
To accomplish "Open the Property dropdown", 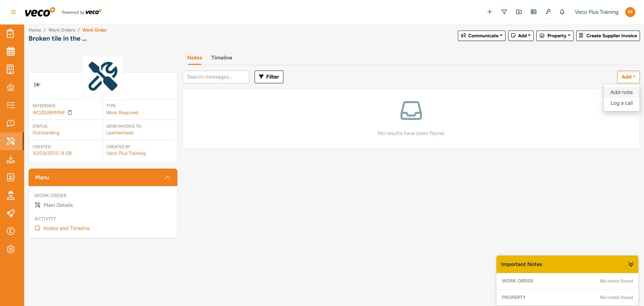I will point(555,36).
